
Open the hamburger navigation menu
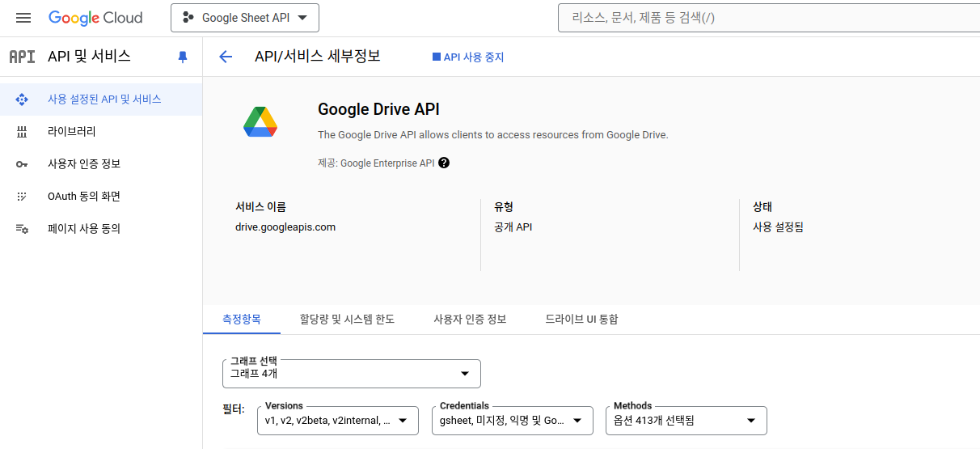(x=23, y=18)
